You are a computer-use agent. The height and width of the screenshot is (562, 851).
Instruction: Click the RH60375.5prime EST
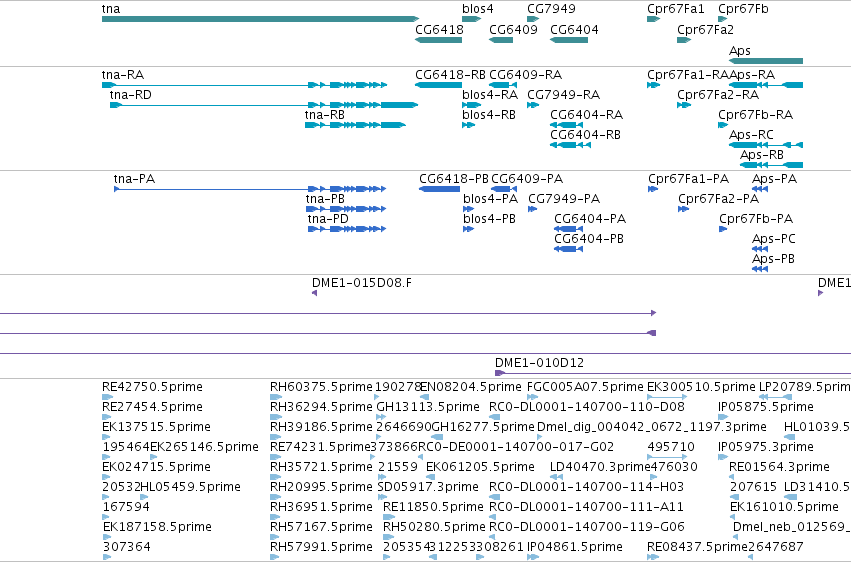tap(275, 398)
